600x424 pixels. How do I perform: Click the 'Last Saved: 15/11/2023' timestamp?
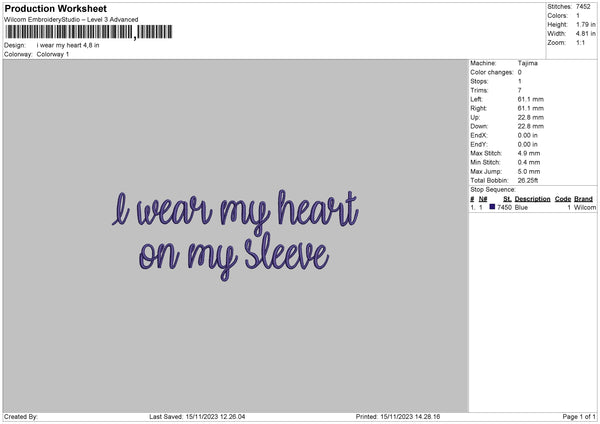197,417
